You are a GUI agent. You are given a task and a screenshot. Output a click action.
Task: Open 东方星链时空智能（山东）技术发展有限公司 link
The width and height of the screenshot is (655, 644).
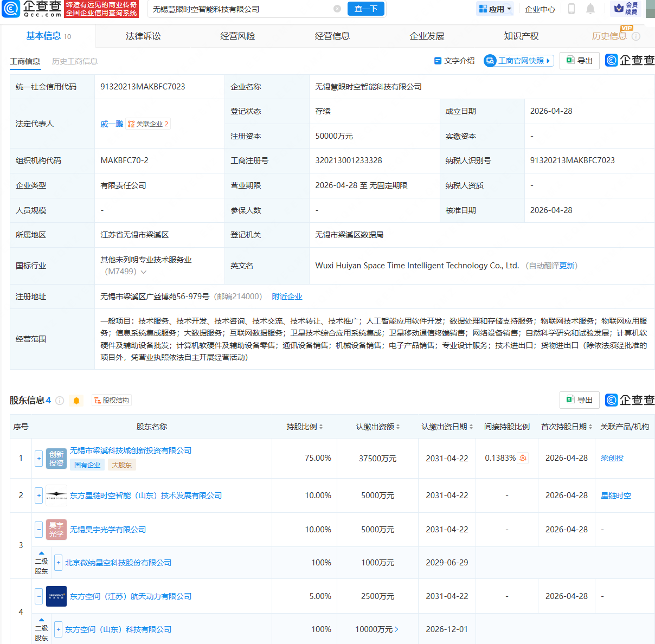146,495
